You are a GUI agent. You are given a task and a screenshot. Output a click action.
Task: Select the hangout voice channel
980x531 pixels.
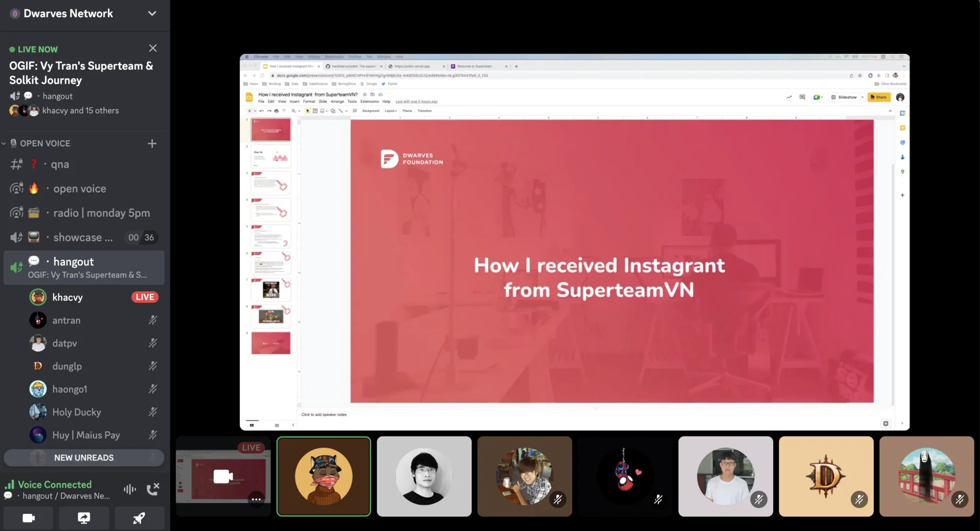[84, 267]
